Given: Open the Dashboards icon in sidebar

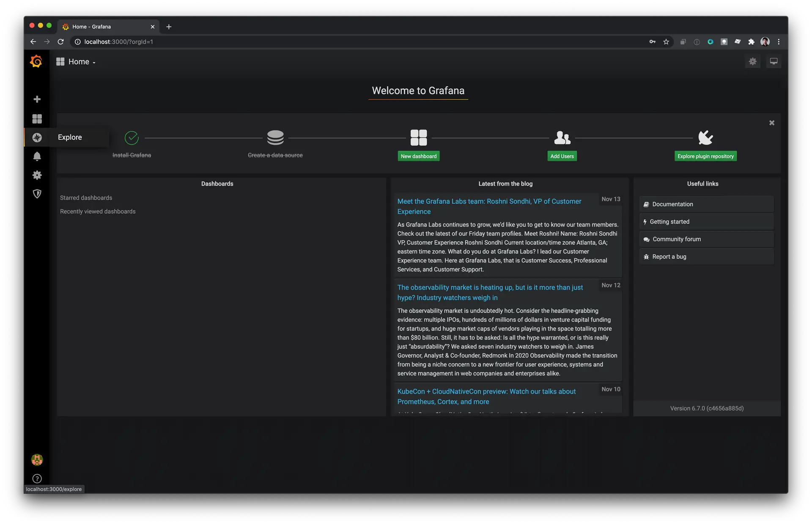Looking at the screenshot, I should (37, 119).
